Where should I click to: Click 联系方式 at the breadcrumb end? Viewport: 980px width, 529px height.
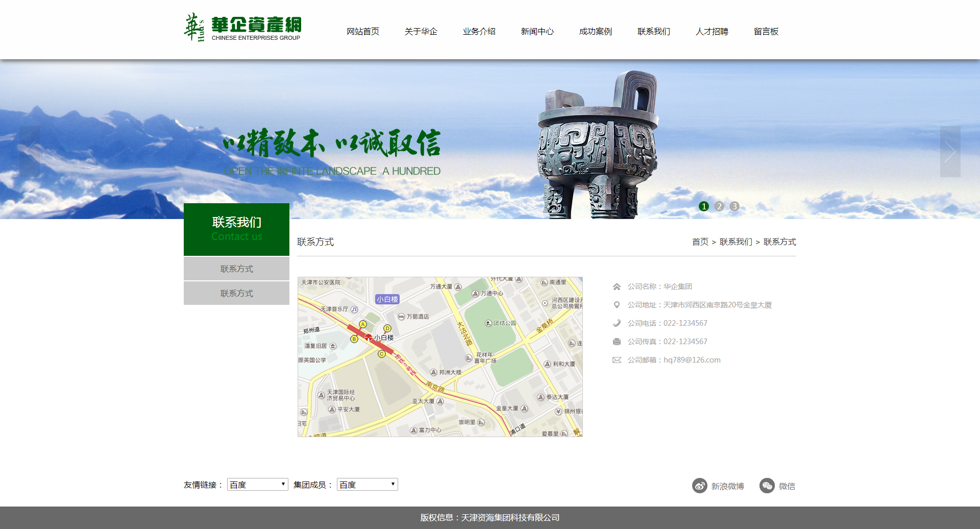780,242
